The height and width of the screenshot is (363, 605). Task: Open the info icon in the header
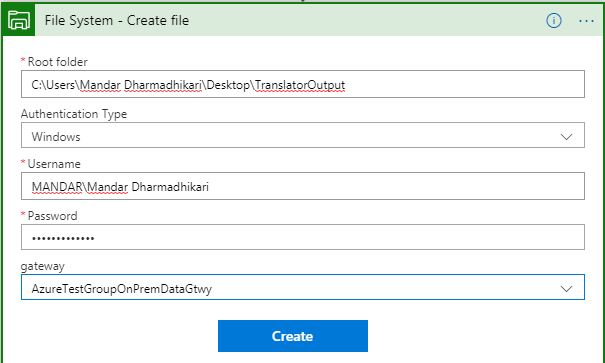tap(554, 20)
